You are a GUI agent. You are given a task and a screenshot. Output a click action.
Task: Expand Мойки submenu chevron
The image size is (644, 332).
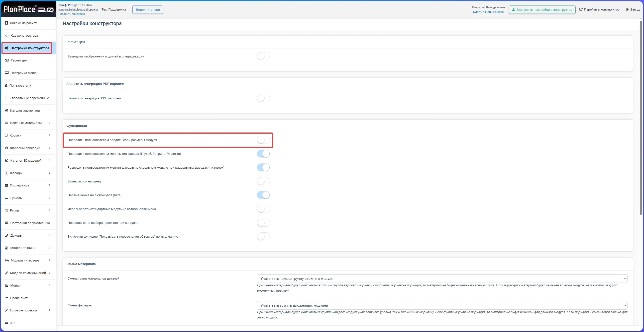point(49,285)
